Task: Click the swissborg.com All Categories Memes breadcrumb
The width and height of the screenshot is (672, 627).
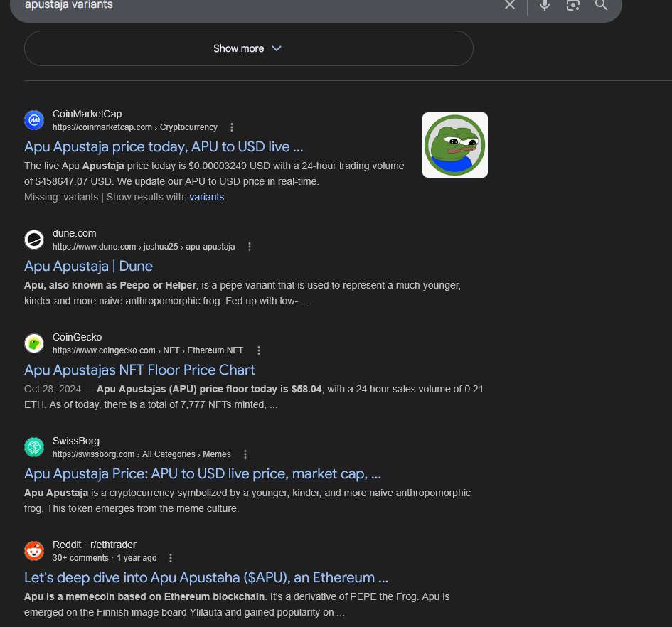Action: pos(142,454)
